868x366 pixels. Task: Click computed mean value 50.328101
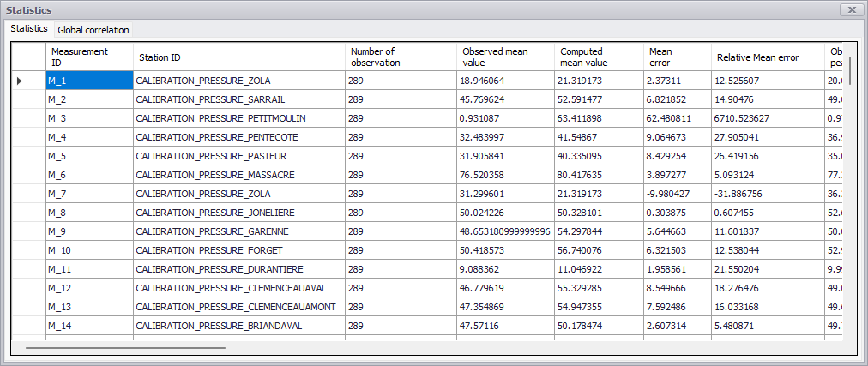(x=599, y=213)
